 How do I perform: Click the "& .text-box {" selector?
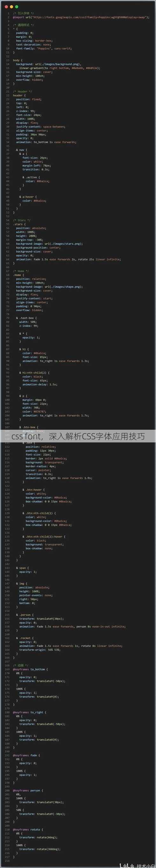(26, 318)
